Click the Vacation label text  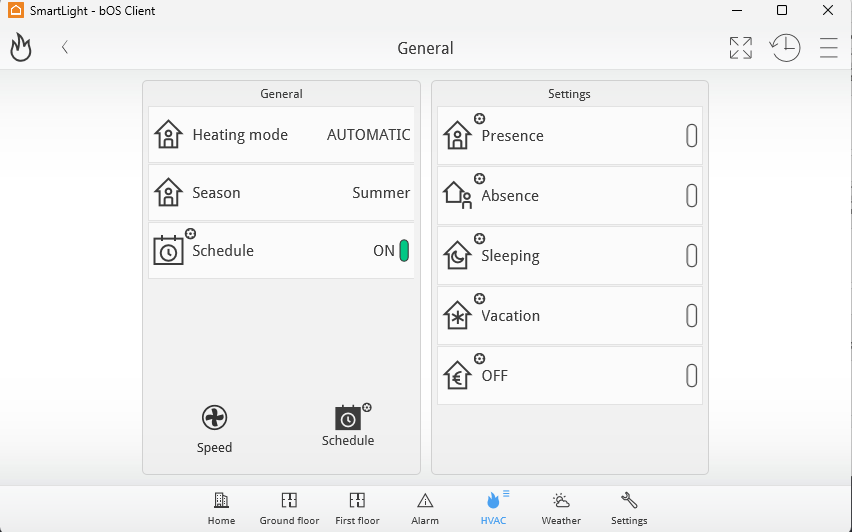511,316
